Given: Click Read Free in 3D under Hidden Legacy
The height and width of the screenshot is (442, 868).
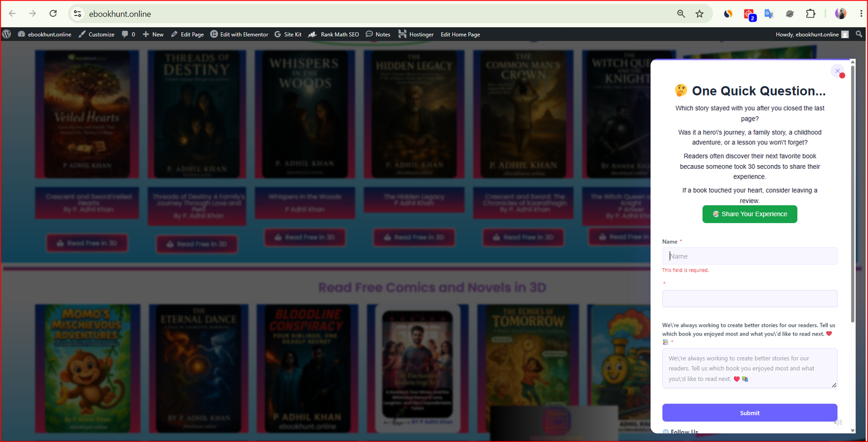Looking at the screenshot, I should click(414, 237).
